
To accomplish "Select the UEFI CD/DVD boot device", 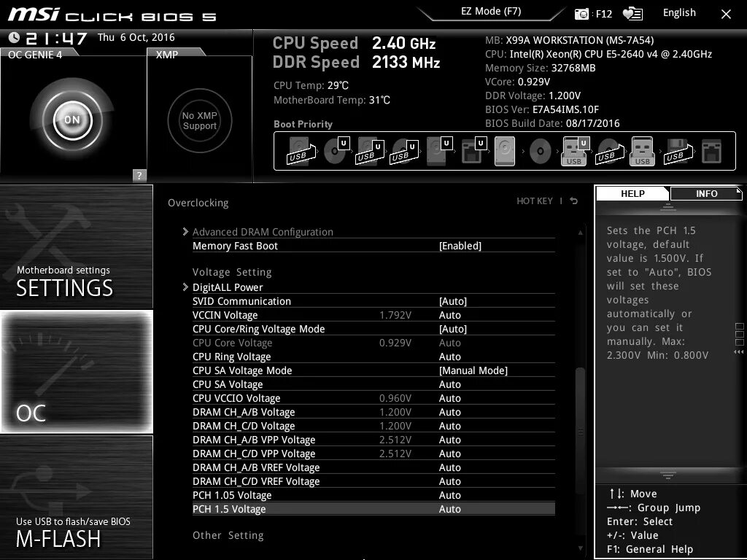I will pyautogui.click(x=336, y=152).
